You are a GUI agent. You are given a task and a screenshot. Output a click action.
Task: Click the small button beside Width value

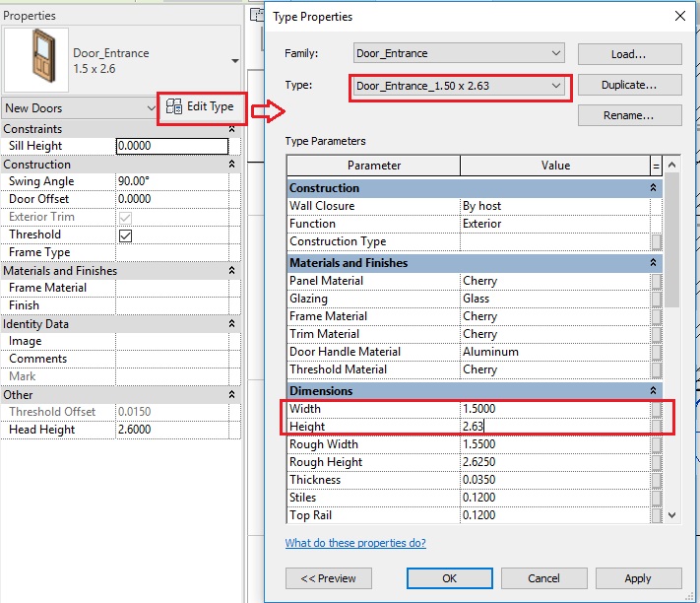point(656,409)
